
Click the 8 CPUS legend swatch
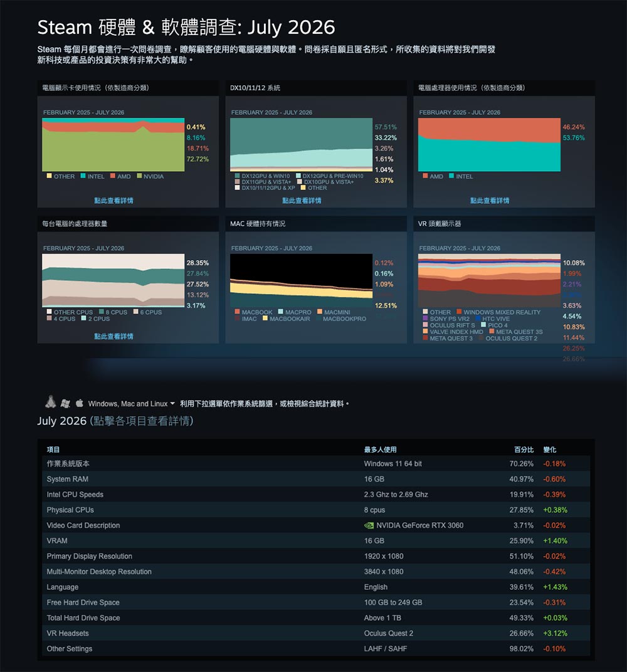click(102, 312)
